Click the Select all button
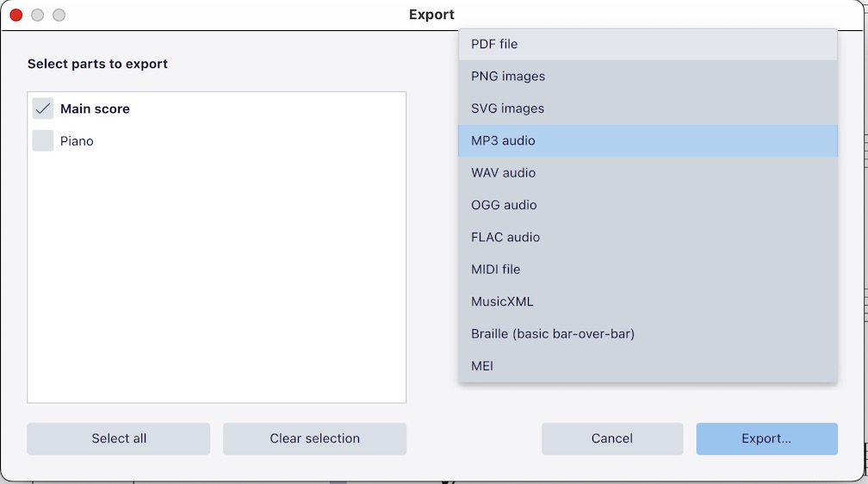The width and height of the screenshot is (868, 484). (x=119, y=438)
